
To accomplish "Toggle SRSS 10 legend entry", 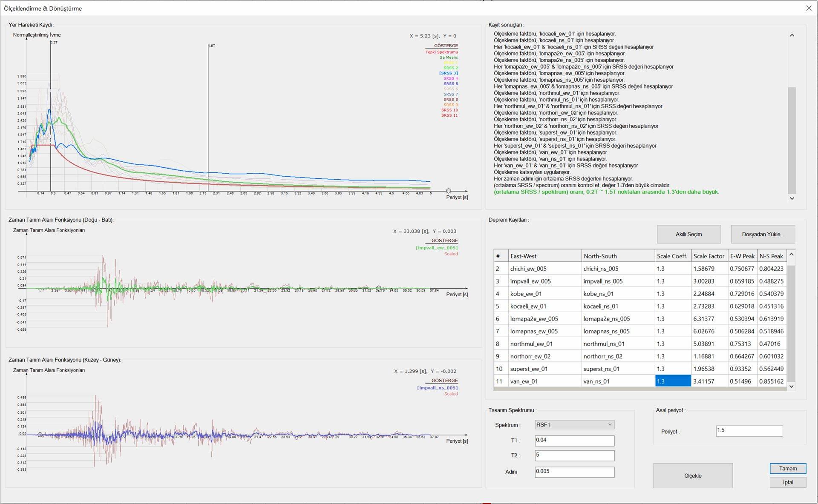I will 449,110.
